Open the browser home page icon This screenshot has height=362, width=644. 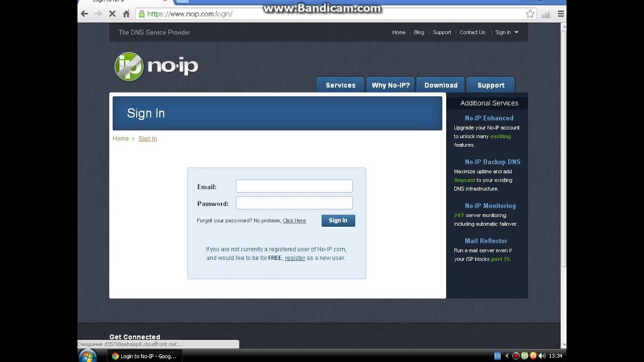pyautogui.click(x=126, y=14)
